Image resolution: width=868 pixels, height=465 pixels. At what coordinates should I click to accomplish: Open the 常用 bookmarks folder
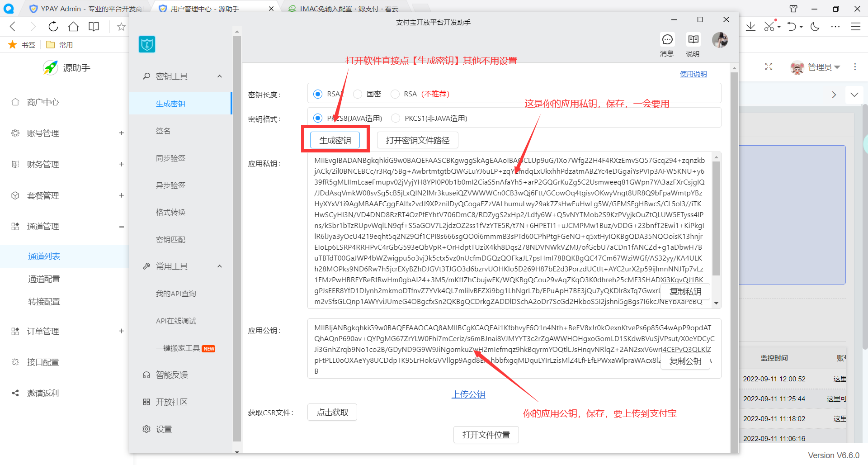tap(60, 45)
